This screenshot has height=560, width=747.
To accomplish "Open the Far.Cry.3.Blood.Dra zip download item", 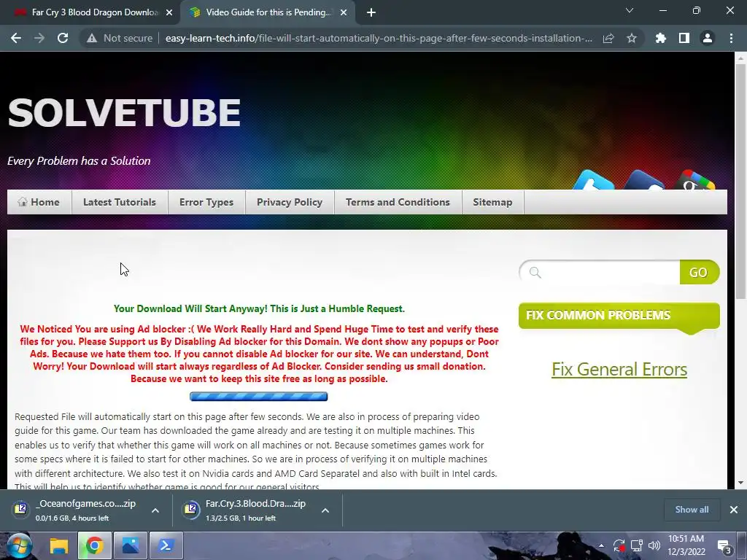I will pyautogui.click(x=248, y=510).
